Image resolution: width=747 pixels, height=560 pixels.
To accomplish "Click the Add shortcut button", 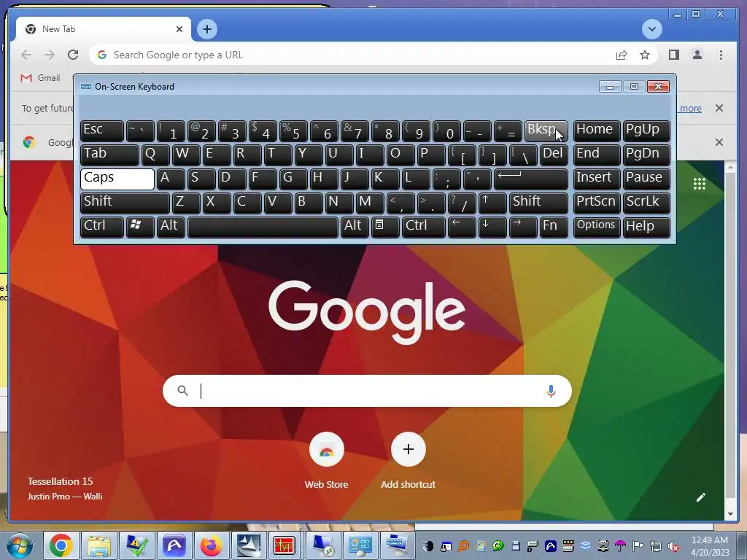I will click(x=408, y=461).
